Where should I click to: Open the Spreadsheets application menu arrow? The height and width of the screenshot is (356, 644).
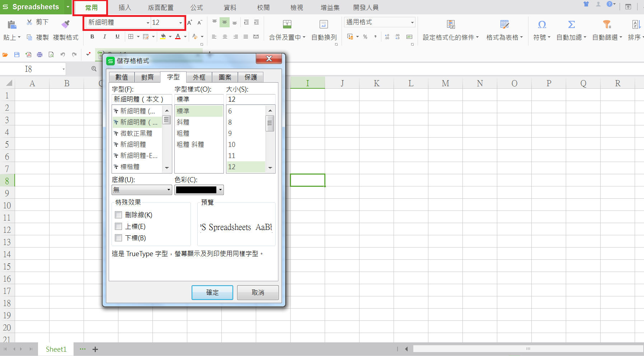tap(68, 7)
